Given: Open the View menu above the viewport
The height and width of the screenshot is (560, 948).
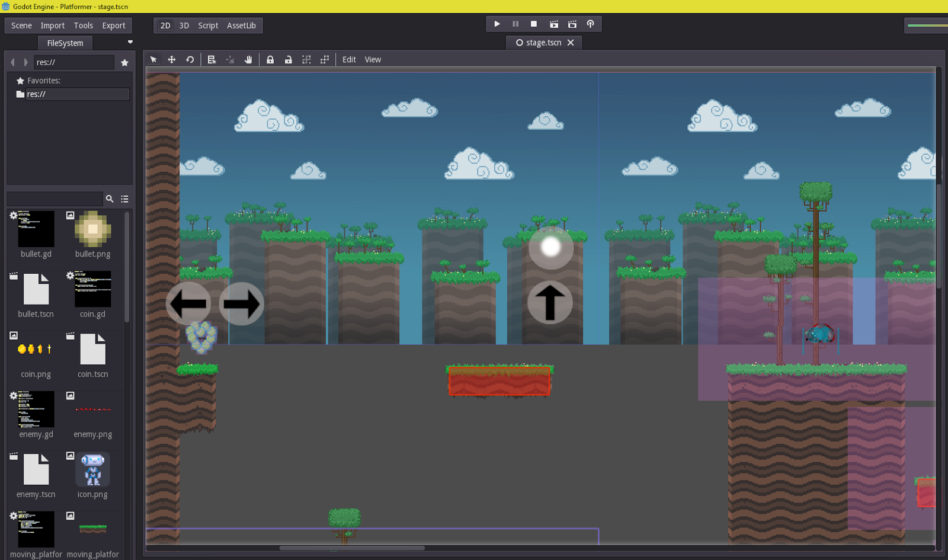Looking at the screenshot, I should pos(373,59).
